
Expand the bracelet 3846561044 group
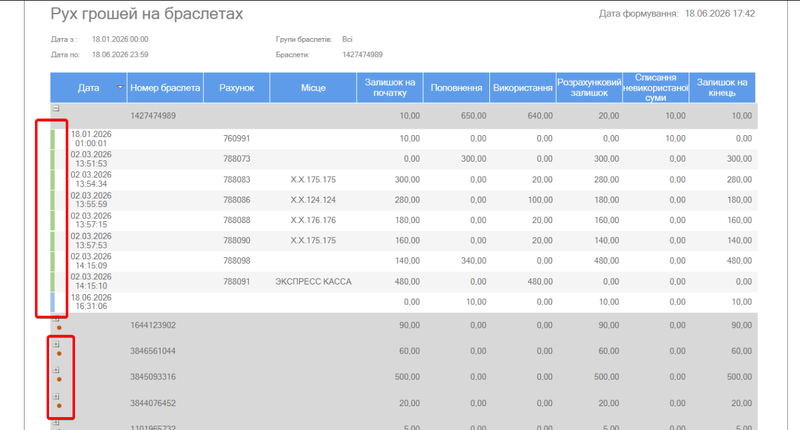coord(56,344)
